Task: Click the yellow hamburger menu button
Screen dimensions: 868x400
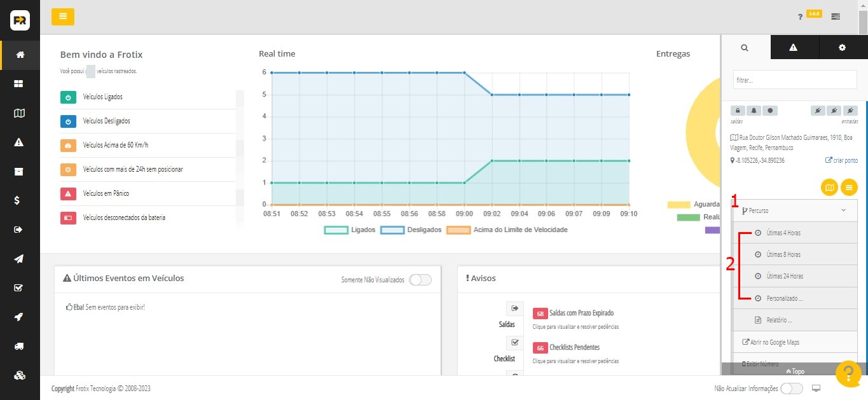Action: (x=63, y=17)
